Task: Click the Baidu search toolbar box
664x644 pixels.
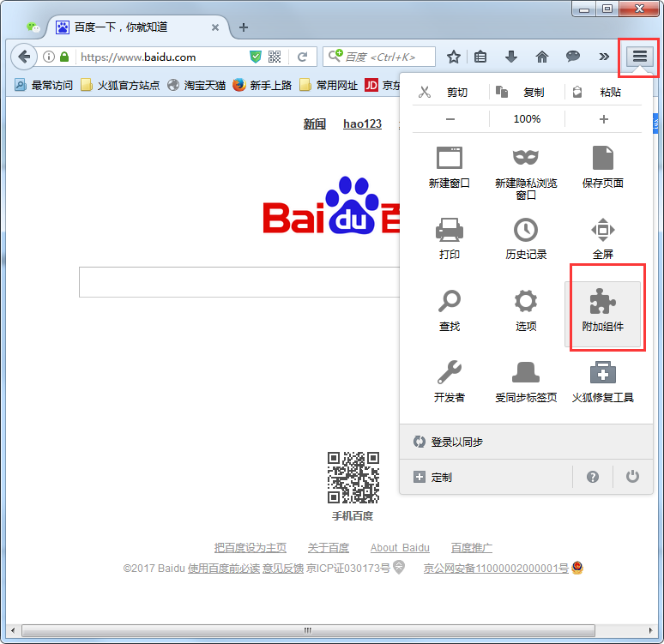Action: point(379,57)
